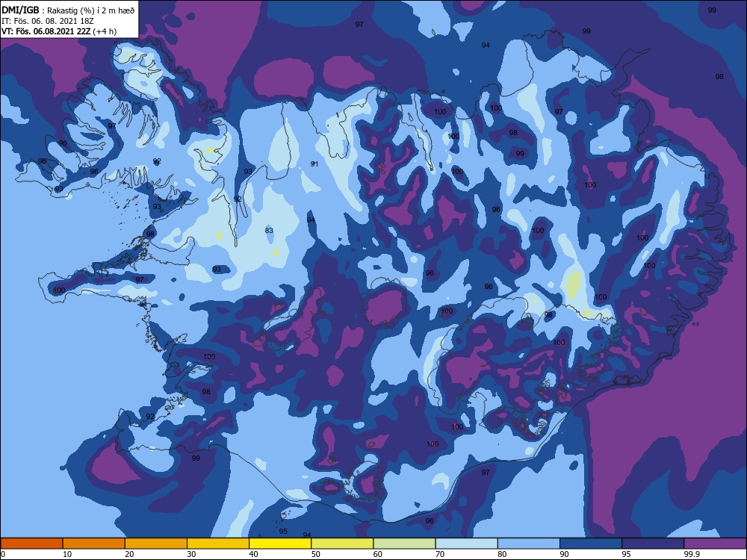Click the humidity value '83' on the map

point(269,231)
